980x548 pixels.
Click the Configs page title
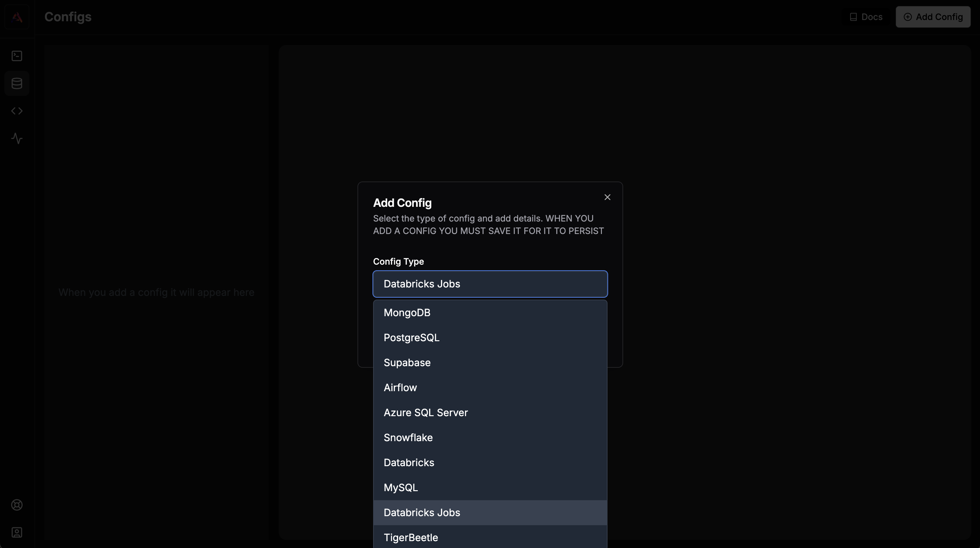pyautogui.click(x=68, y=17)
